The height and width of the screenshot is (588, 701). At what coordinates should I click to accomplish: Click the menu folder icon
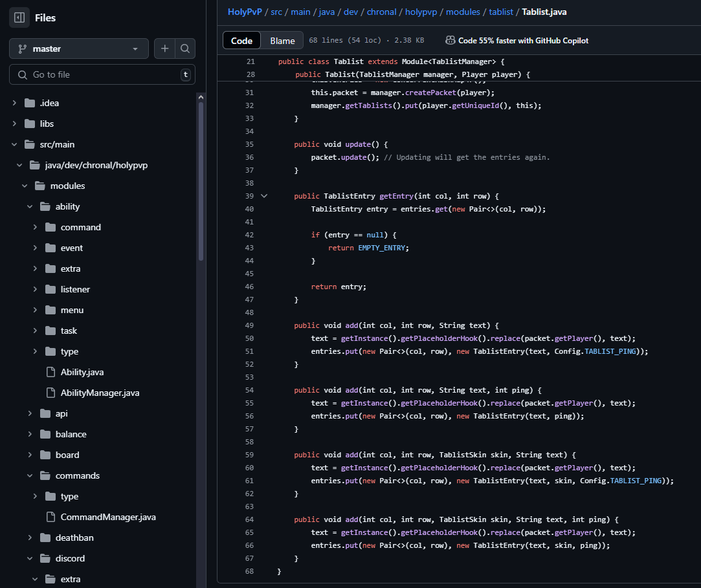pyautogui.click(x=50, y=310)
